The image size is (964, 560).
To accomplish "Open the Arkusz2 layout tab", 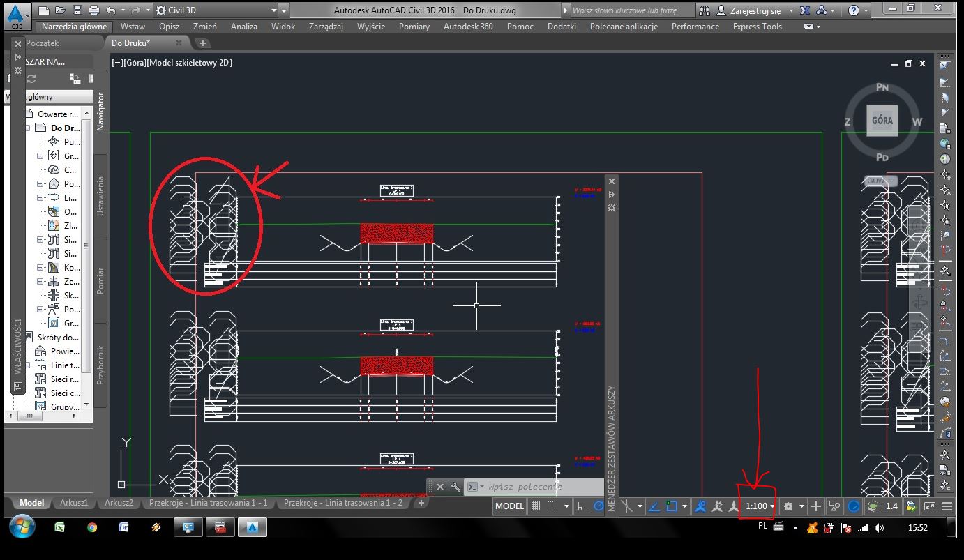I will click(119, 503).
